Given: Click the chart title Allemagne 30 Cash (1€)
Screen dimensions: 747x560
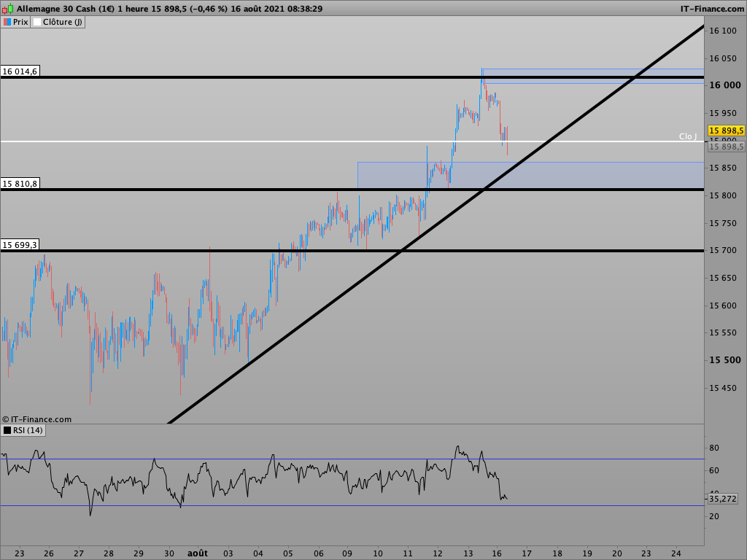Looking at the screenshot, I should pyautogui.click(x=66, y=9).
